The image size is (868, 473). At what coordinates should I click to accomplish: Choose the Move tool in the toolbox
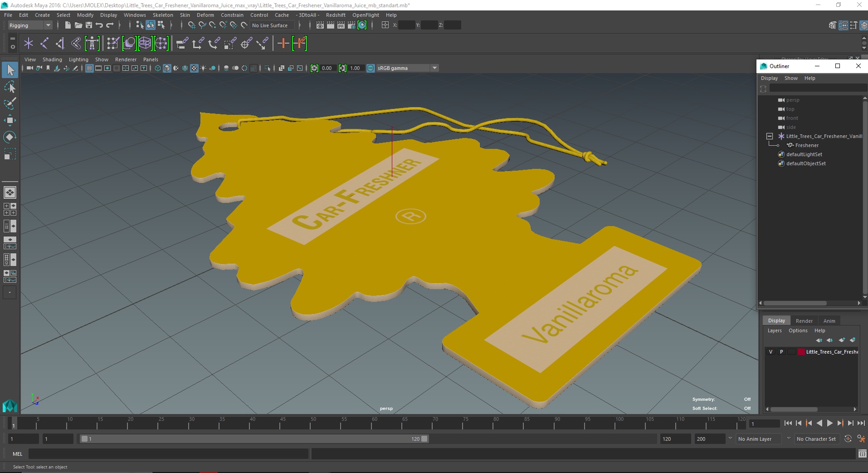[10, 120]
